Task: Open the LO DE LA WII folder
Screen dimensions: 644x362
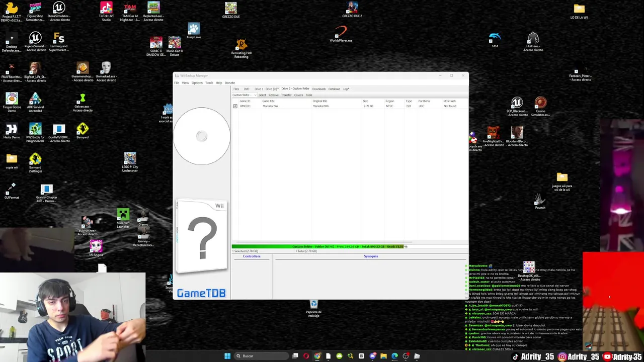Action: point(579,12)
